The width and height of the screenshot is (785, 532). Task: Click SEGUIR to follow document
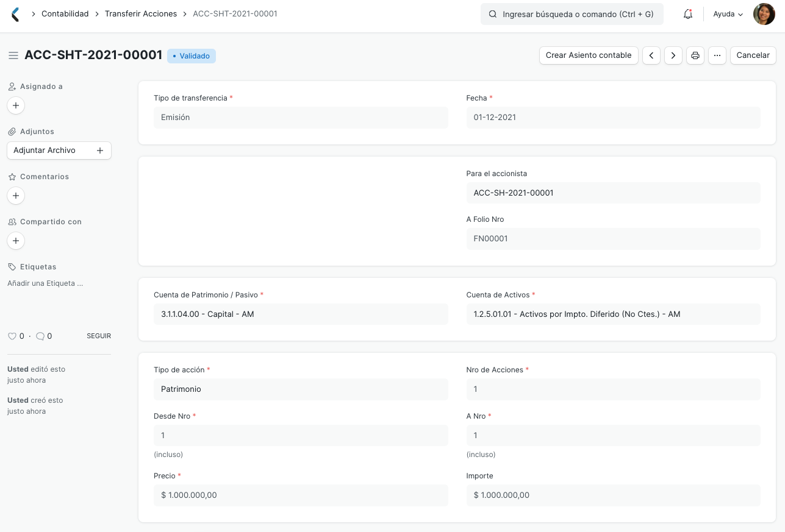[99, 336]
